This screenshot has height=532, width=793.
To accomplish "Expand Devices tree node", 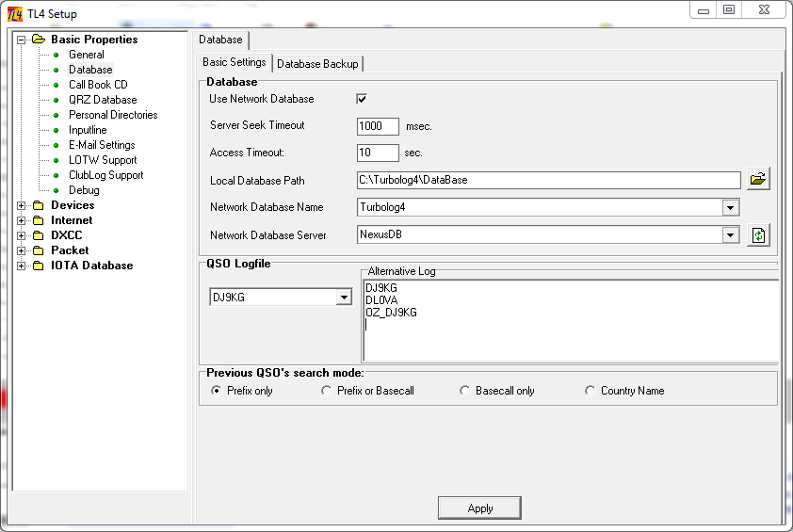I will tap(22, 205).
